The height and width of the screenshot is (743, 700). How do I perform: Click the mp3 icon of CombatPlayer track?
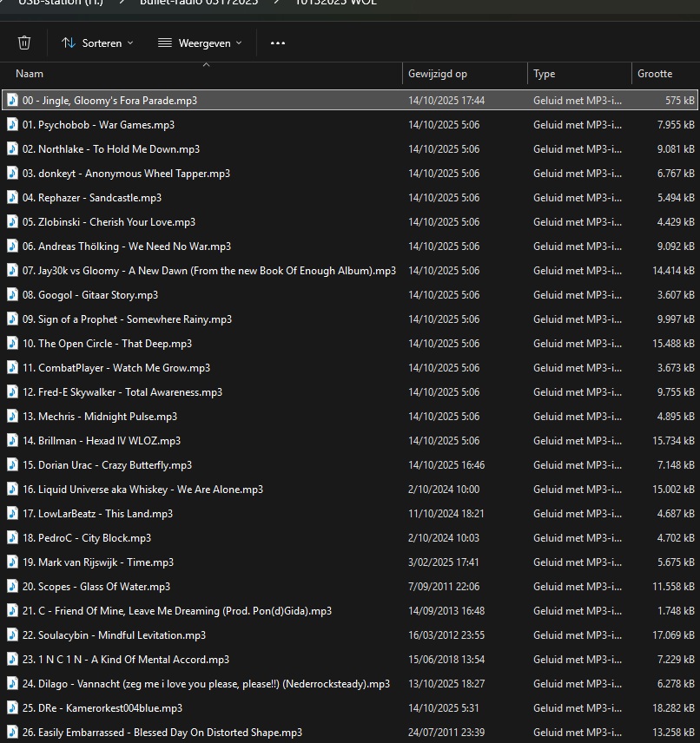pyautogui.click(x=12, y=368)
